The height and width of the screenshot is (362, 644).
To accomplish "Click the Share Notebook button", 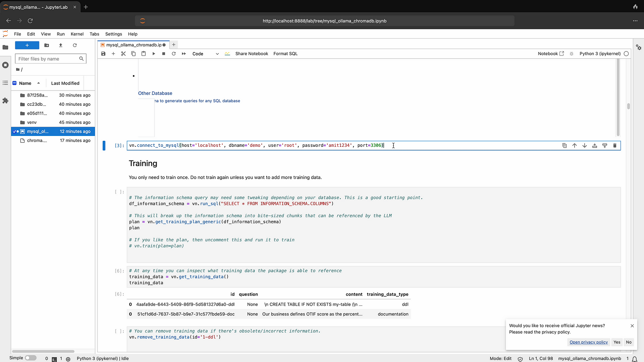I will [252, 53].
